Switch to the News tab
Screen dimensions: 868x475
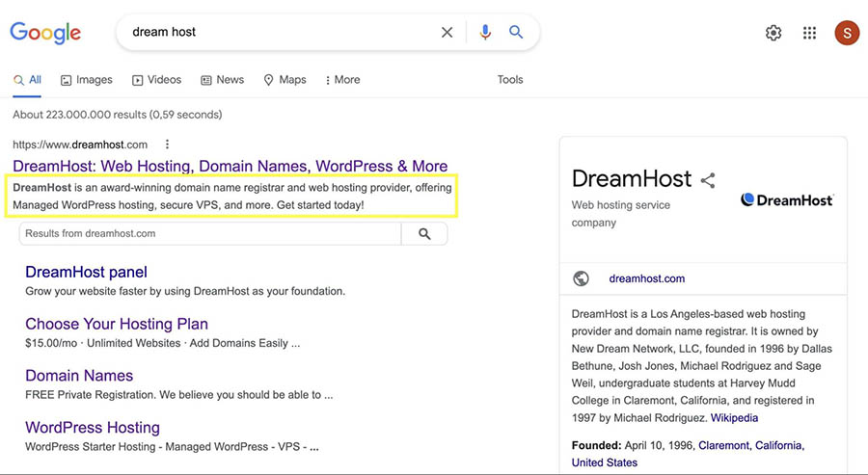tap(223, 80)
